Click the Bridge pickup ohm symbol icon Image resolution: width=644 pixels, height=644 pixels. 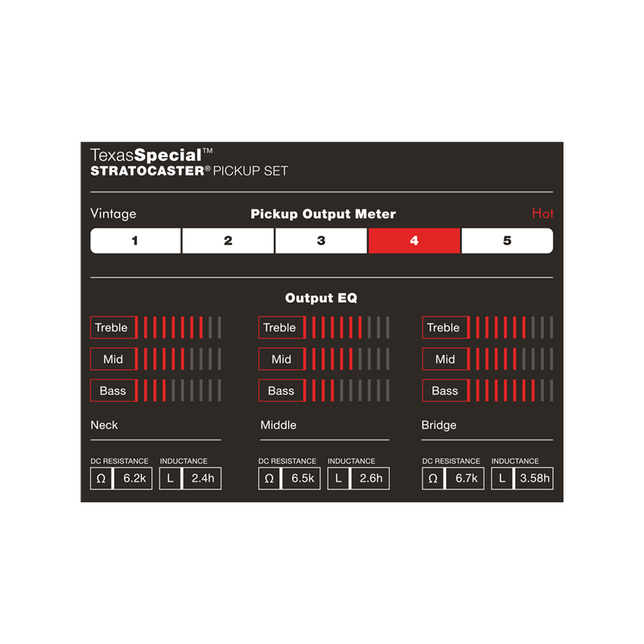(433, 478)
